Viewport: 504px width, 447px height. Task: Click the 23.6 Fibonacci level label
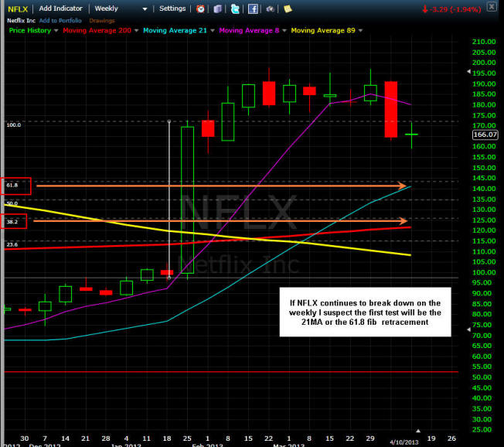coord(12,244)
